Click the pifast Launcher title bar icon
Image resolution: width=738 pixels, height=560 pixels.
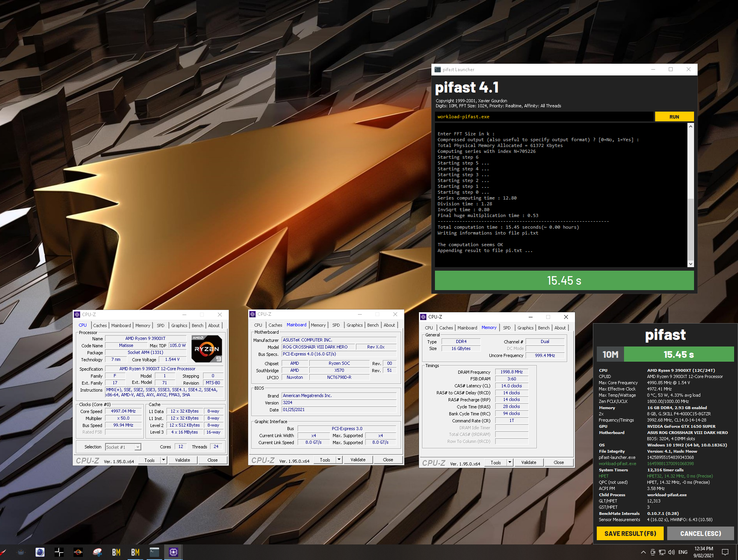pos(438,70)
